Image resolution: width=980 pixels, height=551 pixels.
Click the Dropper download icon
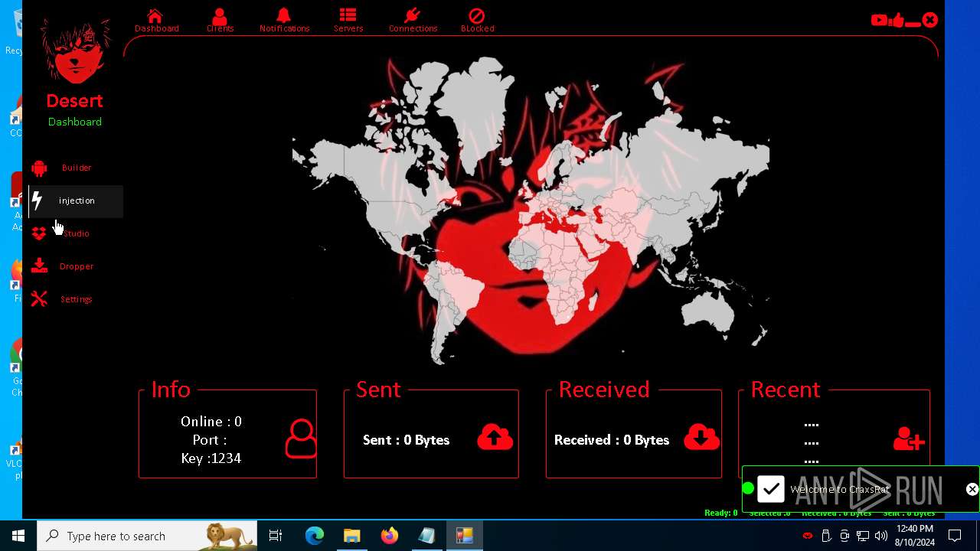pos(39,266)
